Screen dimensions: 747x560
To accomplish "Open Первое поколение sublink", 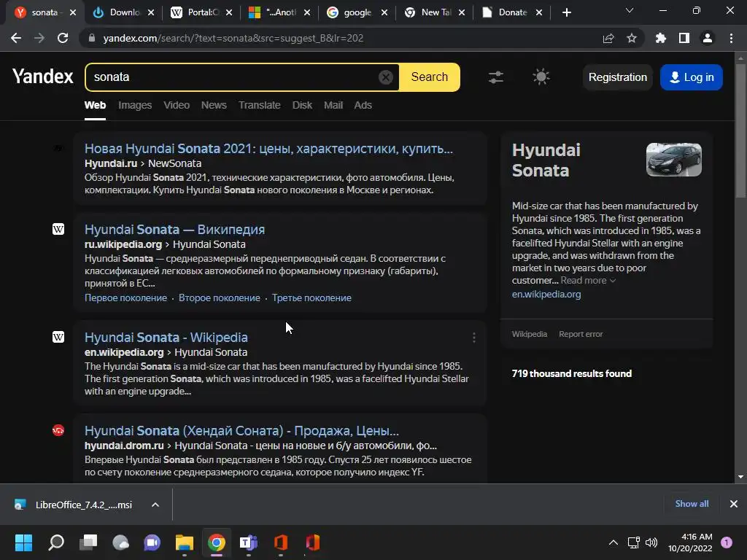I will (x=125, y=298).
